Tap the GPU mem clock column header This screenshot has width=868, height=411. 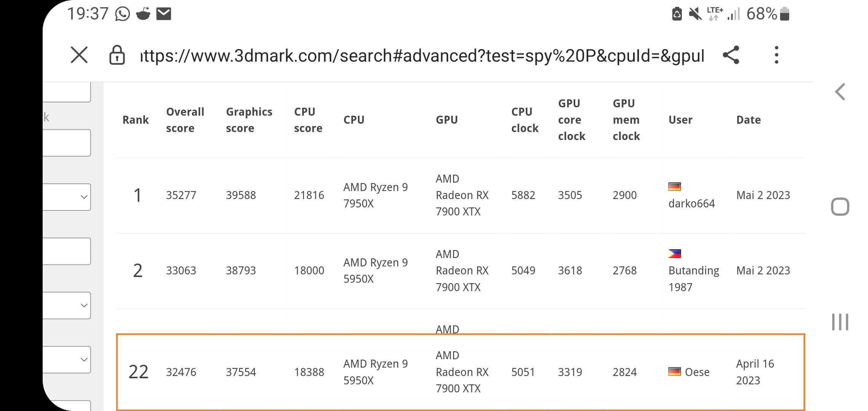pyautogui.click(x=626, y=120)
